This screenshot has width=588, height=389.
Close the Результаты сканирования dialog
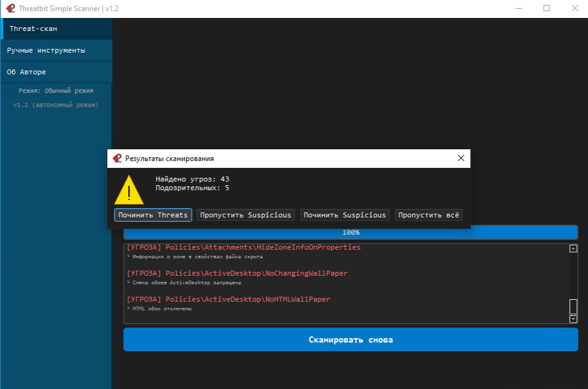[461, 158]
